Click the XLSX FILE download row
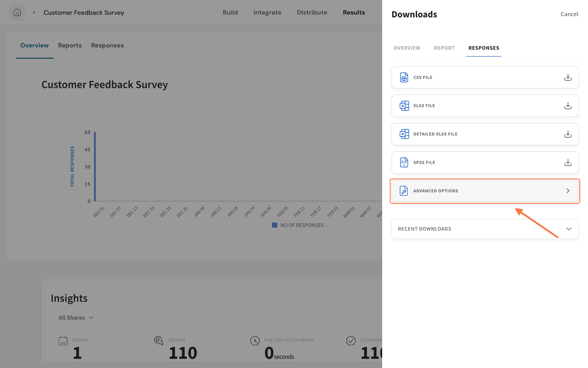 click(x=485, y=106)
